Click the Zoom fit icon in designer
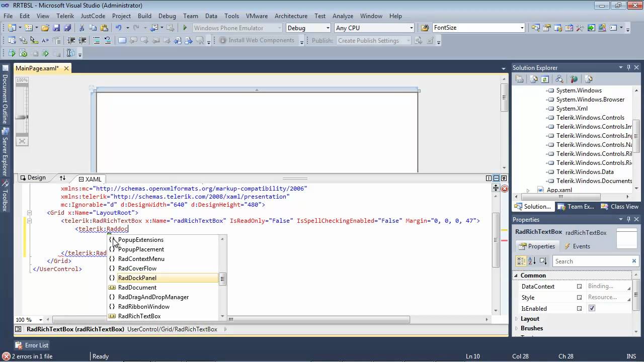The image size is (644, 362). click(x=22, y=142)
